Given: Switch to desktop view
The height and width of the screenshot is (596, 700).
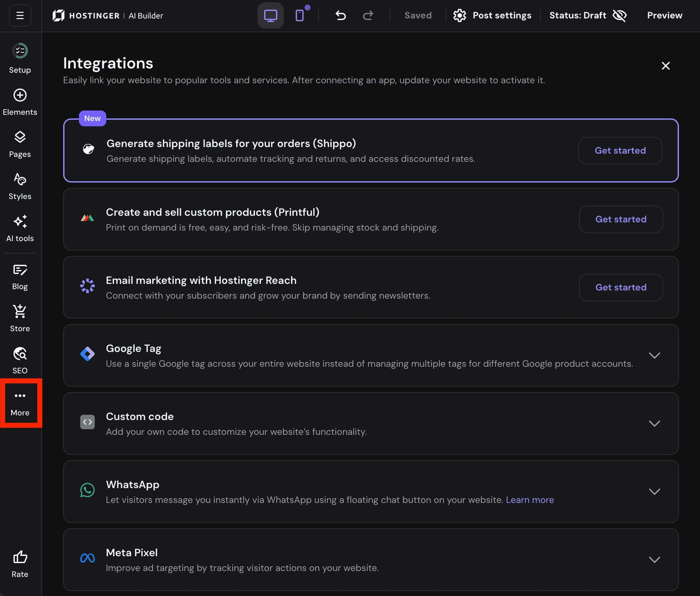Looking at the screenshot, I should [x=271, y=15].
